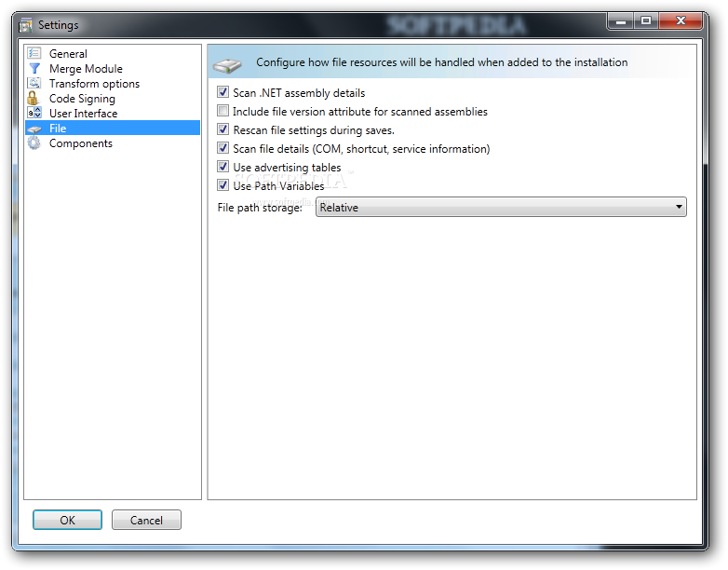Switch to User Interface settings

point(83,114)
